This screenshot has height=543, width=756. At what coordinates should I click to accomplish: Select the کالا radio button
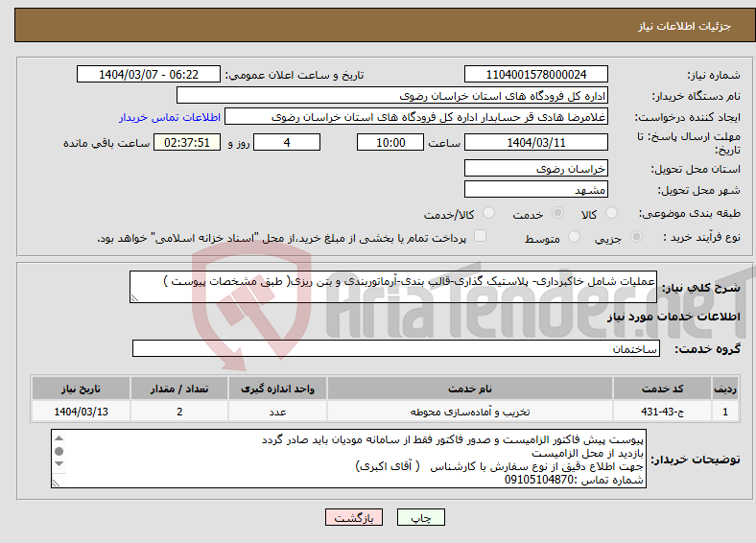[611, 213]
